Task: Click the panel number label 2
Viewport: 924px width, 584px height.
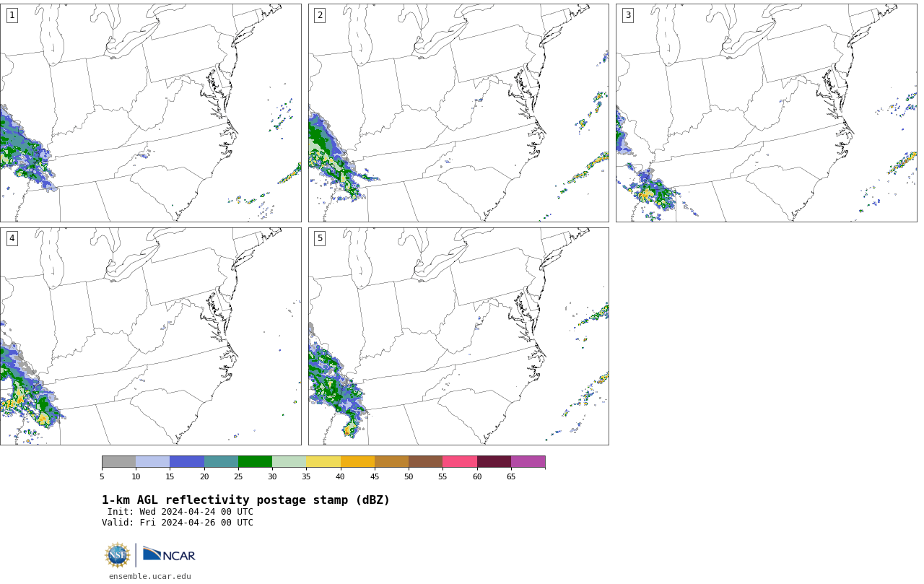Action: pyautogui.click(x=320, y=15)
